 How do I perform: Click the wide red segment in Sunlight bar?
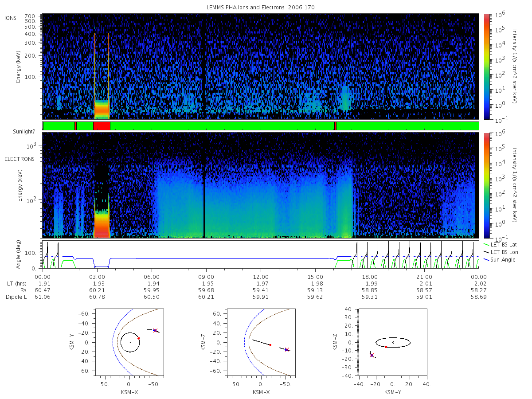coord(102,126)
